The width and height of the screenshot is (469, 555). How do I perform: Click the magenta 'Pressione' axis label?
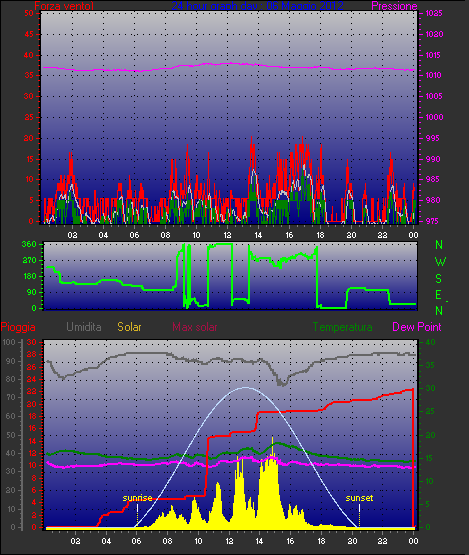click(394, 6)
